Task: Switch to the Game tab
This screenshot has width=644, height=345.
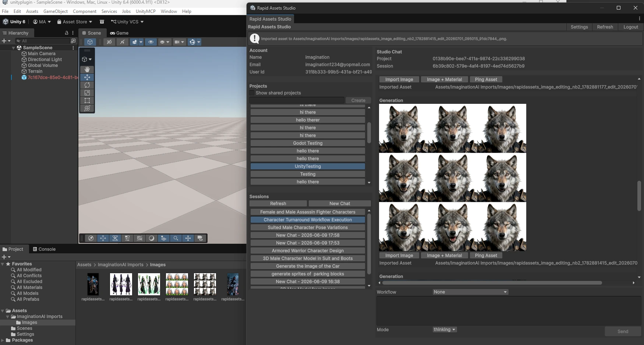Action: (x=119, y=33)
